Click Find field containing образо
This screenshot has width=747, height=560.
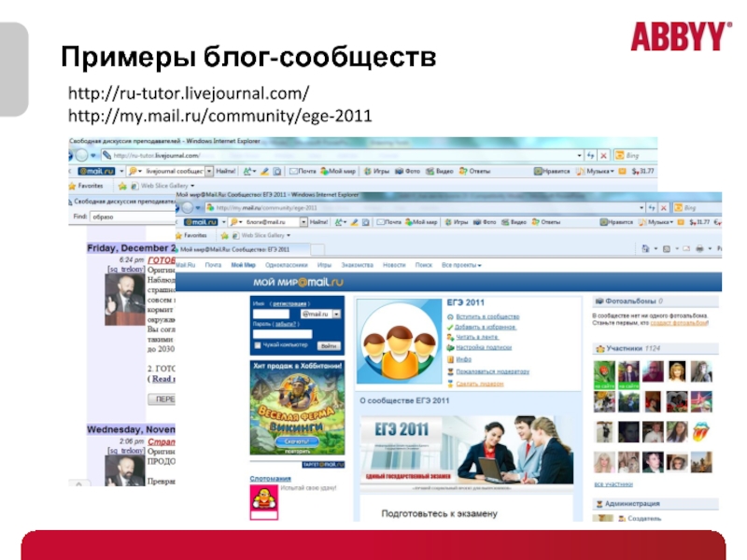pos(133,217)
